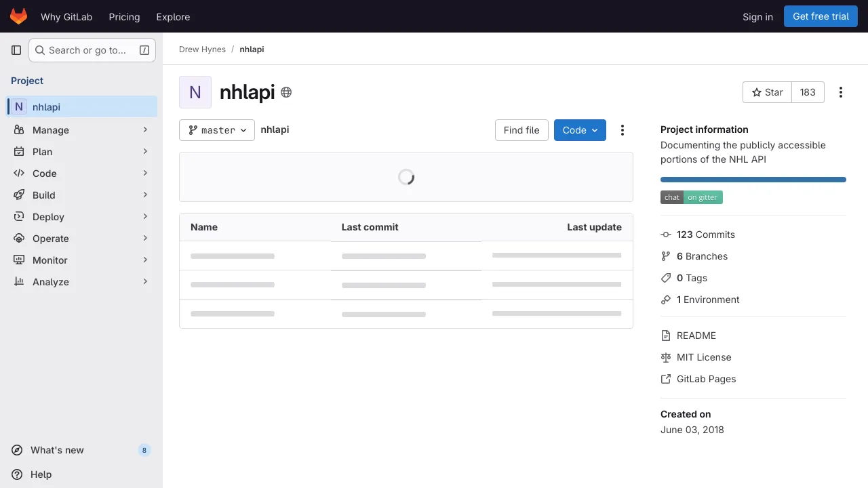Click the nhlapi repository path link
The width and height of the screenshot is (868, 488).
[275, 129]
